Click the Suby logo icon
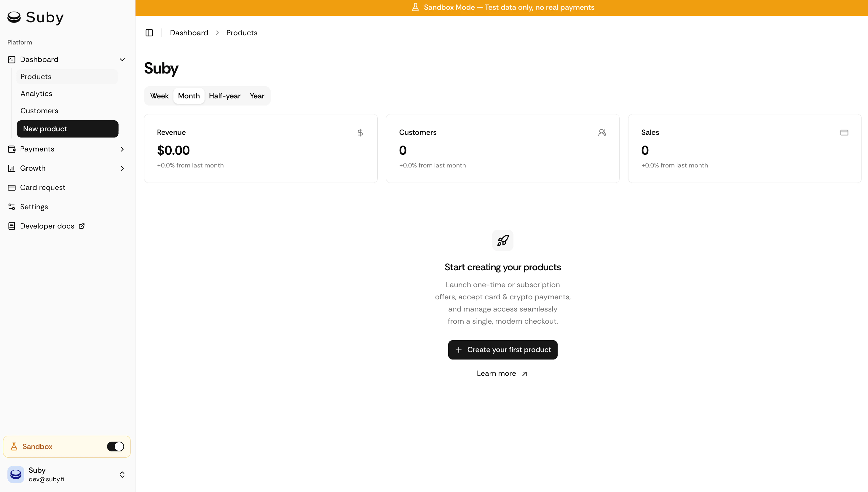 click(14, 17)
